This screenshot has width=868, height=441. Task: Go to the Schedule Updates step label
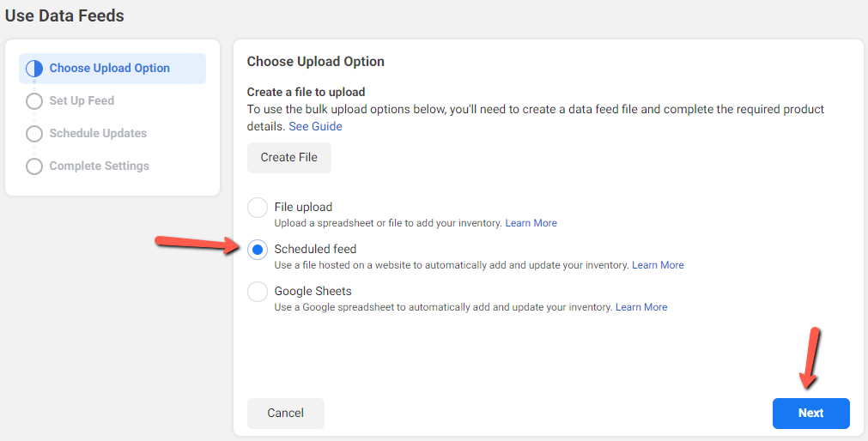(98, 133)
